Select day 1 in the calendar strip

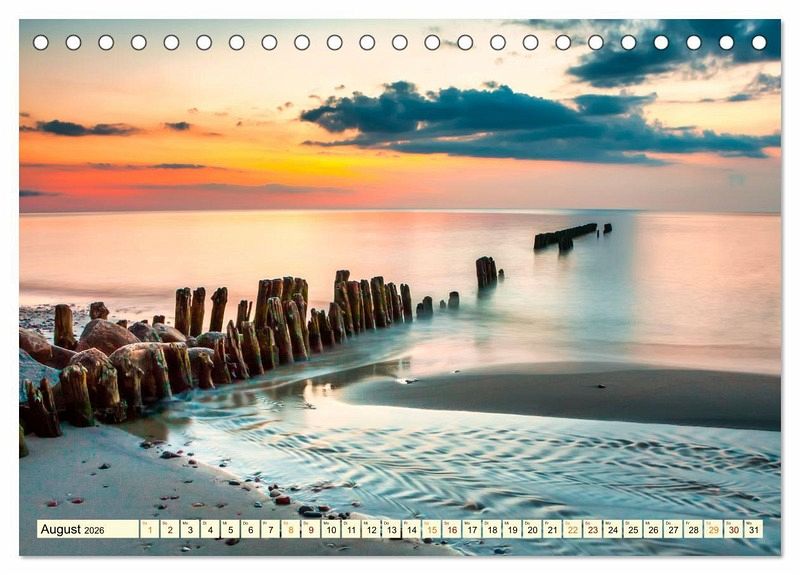(149, 529)
